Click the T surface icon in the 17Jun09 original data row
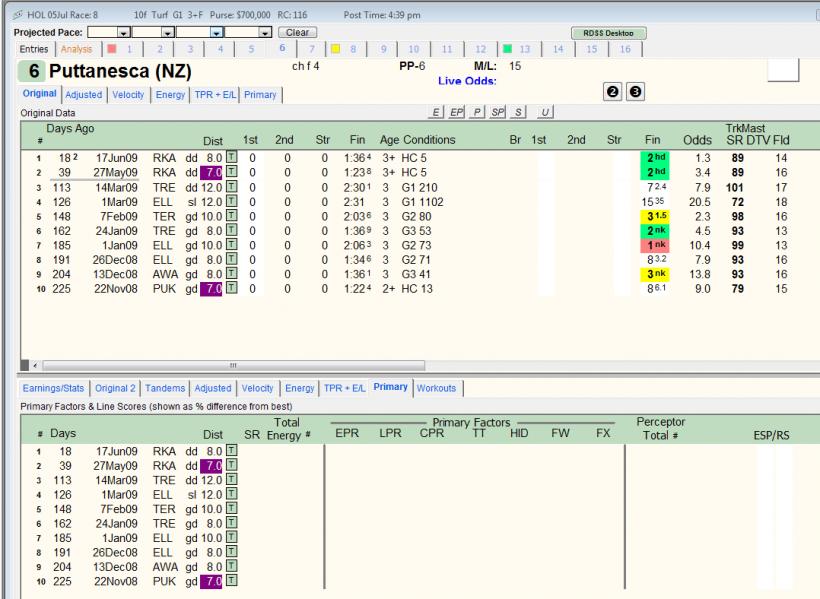This screenshot has width=820, height=599. pyautogui.click(x=231, y=157)
